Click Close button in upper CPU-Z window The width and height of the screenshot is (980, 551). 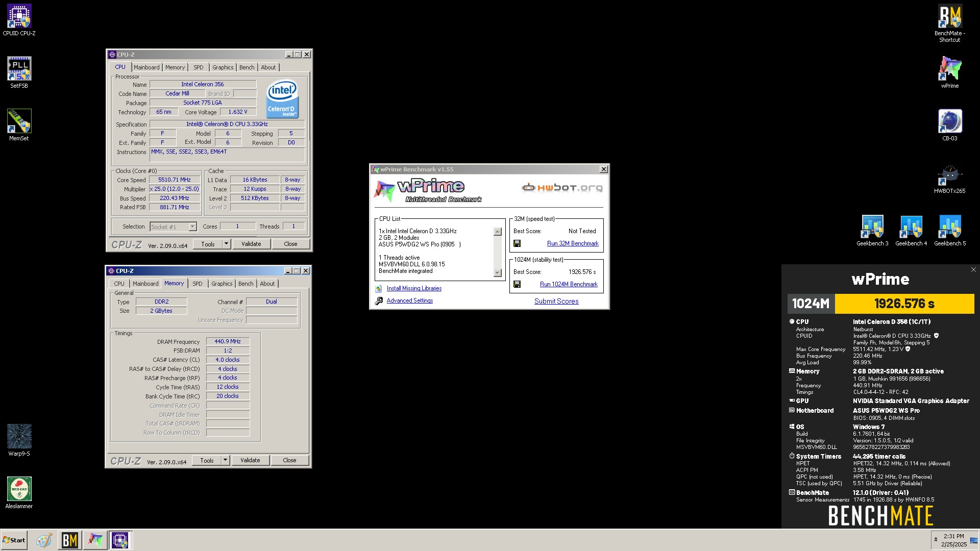[x=290, y=244]
